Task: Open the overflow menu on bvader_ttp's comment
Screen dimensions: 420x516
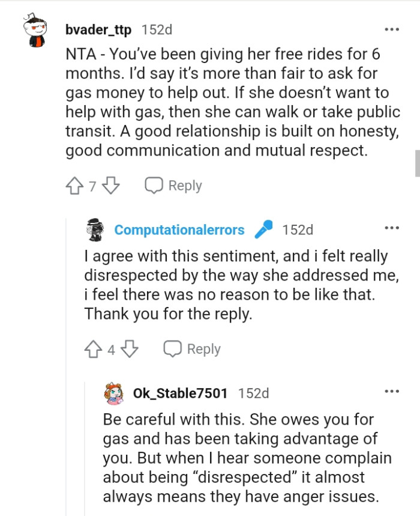Action: coord(392,28)
